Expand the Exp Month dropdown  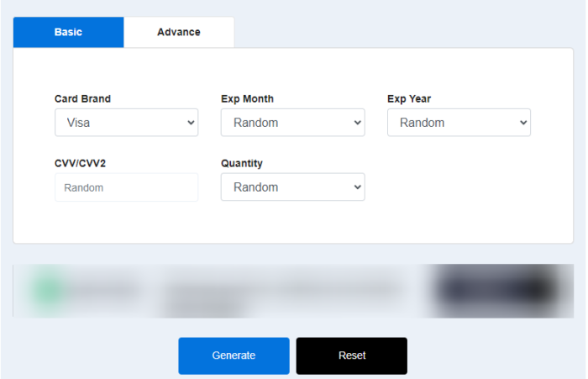point(292,123)
